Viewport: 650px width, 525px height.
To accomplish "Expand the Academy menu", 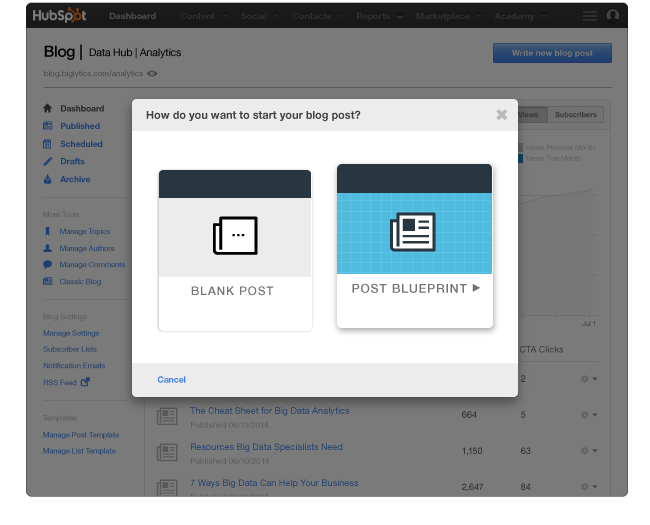I will 520,16.
